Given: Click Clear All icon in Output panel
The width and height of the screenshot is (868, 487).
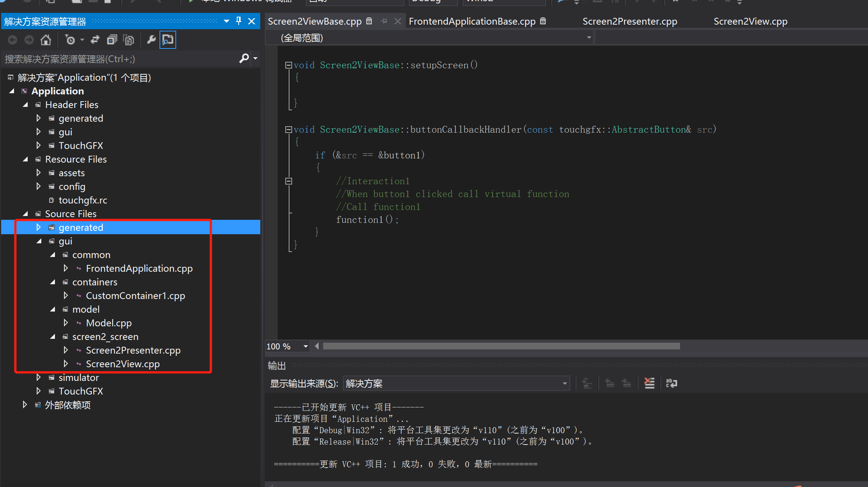Looking at the screenshot, I should [649, 383].
